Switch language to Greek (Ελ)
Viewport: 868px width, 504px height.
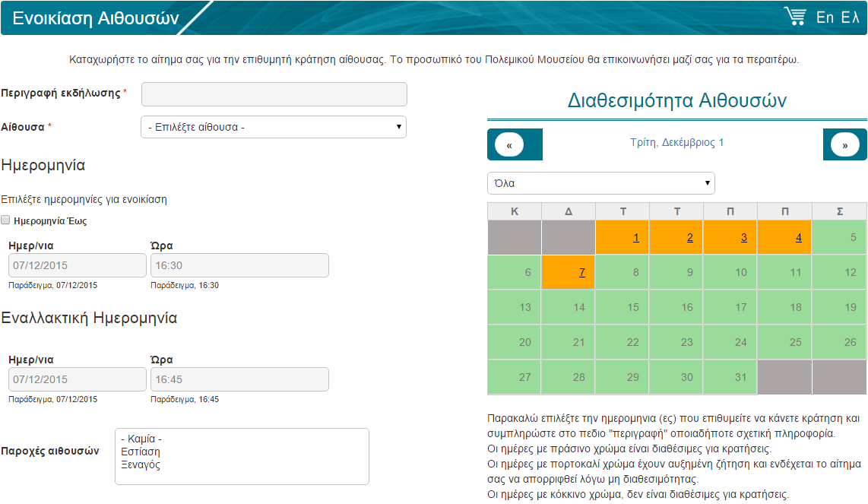(850, 17)
